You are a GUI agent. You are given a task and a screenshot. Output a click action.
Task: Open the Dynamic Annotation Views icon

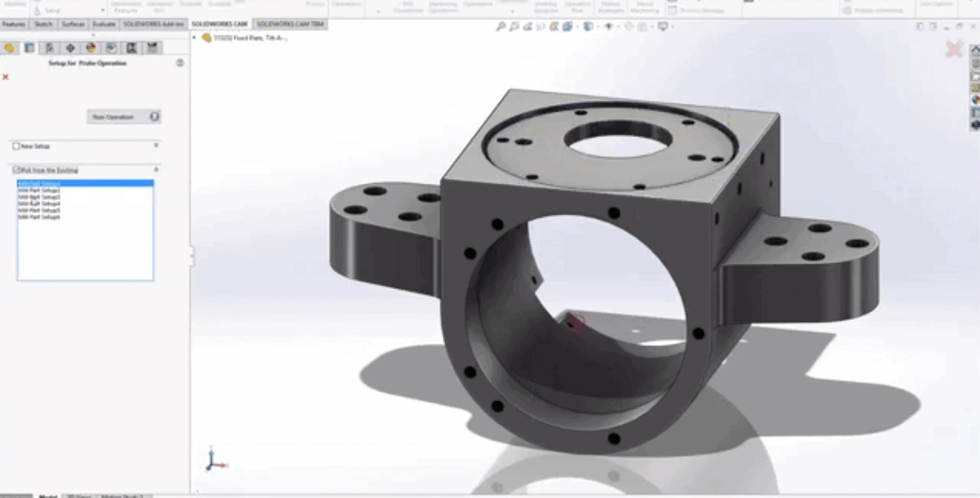click(554, 27)
